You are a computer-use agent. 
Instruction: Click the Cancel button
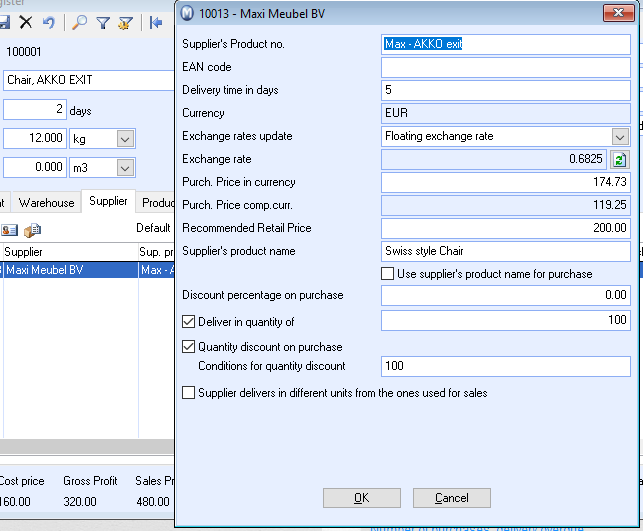point(451,498)
